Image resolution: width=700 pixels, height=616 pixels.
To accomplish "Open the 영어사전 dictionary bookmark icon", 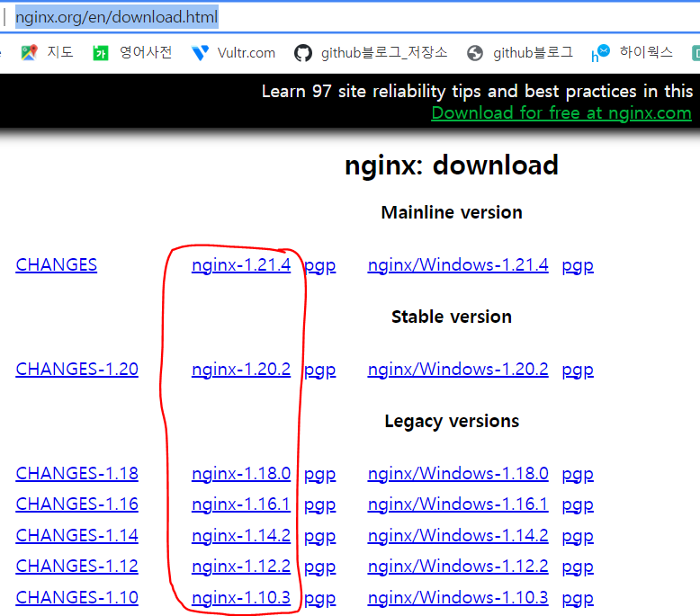I will point(101,54).
